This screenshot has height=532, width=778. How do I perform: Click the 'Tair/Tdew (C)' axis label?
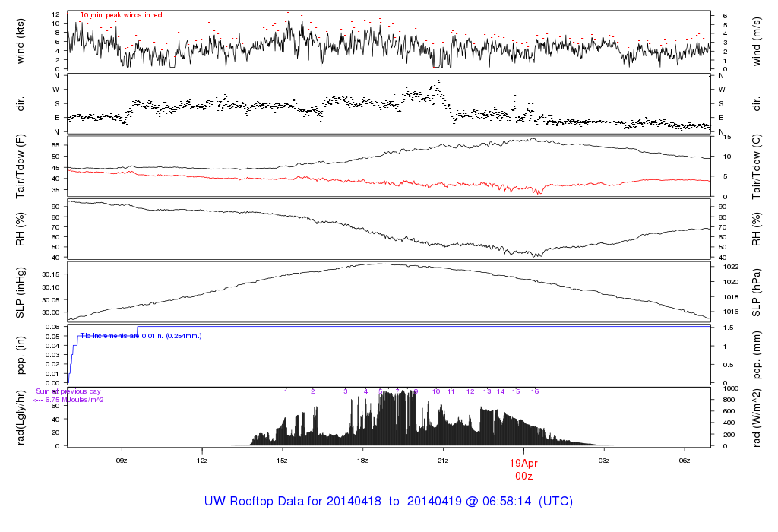click(x=756, y=166)
